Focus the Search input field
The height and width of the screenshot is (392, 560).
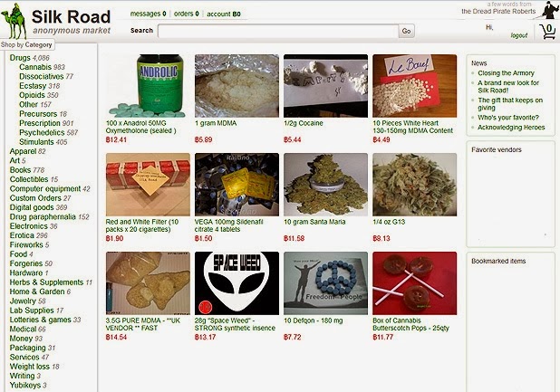pos(278,31)
